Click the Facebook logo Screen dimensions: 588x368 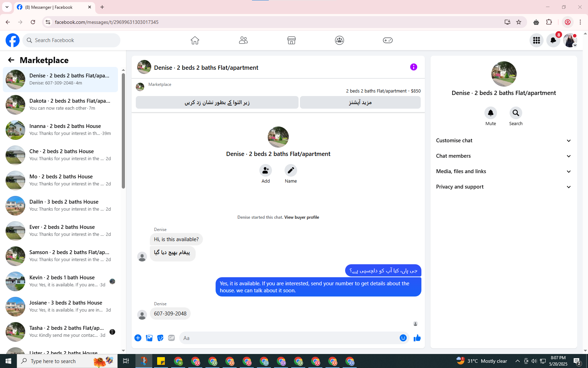[13, 40]
